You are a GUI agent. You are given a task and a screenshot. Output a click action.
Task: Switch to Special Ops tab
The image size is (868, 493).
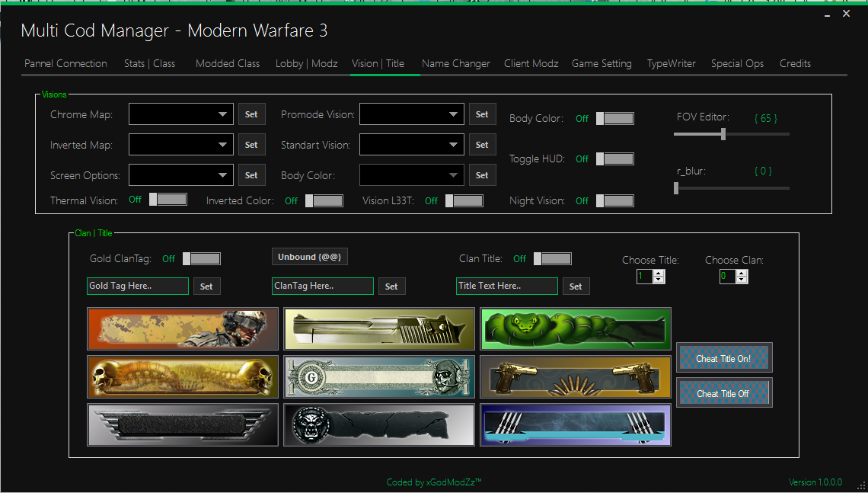(x=737, y=64)
